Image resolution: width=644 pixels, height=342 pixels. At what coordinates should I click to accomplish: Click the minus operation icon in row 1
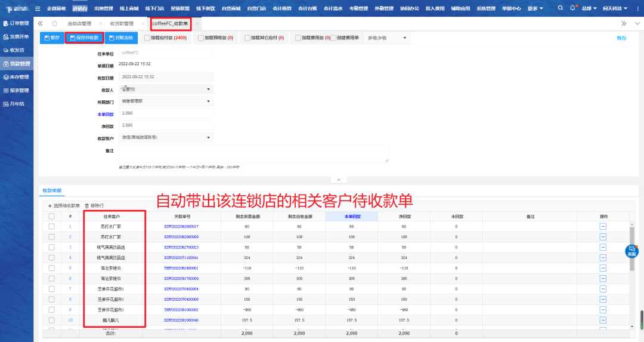pos(603,226)
